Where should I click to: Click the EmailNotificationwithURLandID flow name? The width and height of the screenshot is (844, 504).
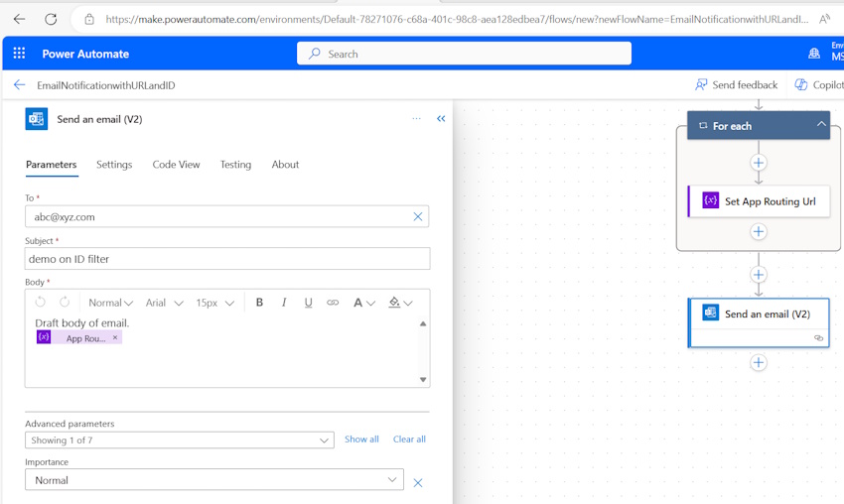point(106,85)
